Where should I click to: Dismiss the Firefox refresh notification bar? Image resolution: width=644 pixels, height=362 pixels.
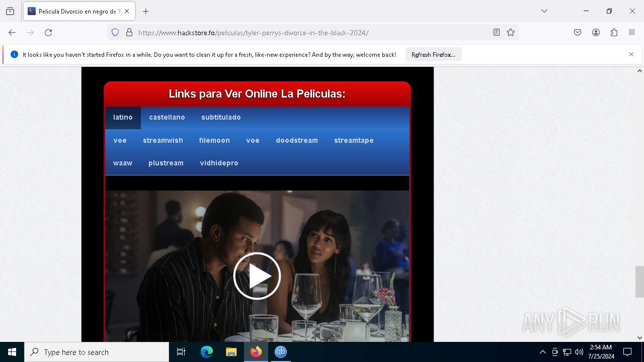coord(631,54)
